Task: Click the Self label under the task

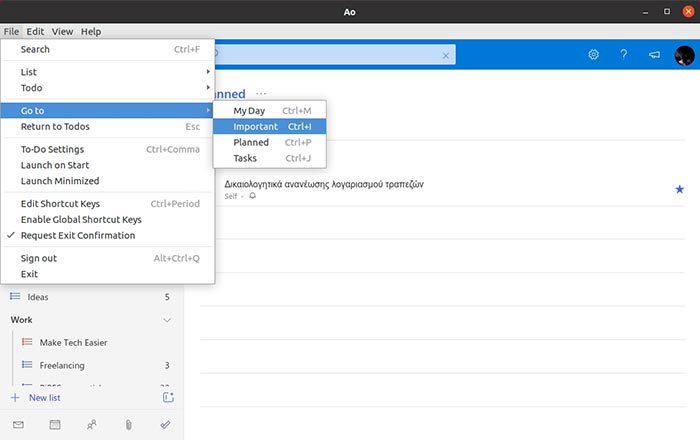Action: pyautogui.click(x=231, y=196)
